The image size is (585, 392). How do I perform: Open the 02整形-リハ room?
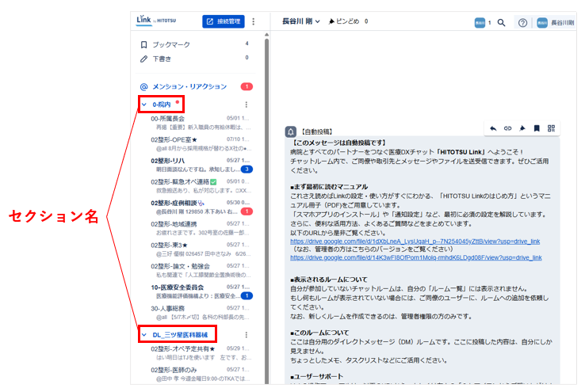point(201,165)
